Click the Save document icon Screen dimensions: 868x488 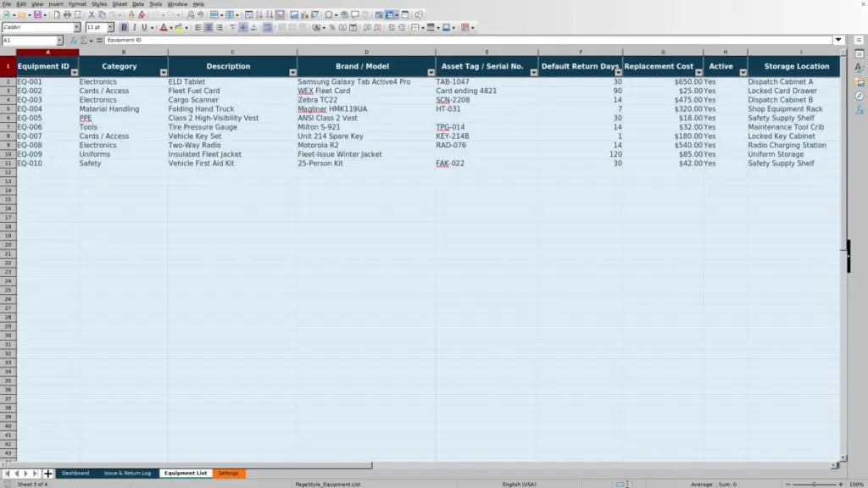click(37, 15)
